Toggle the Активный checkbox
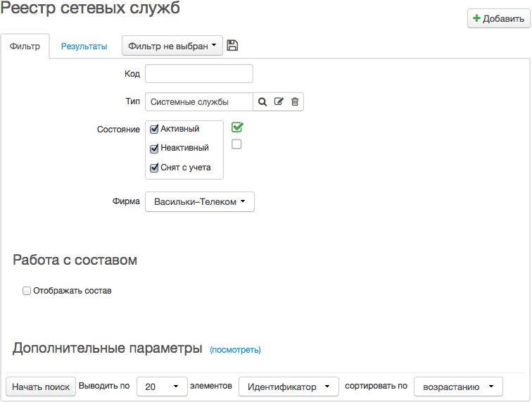The height and width of the screenshot is (402, 532). (154, 130)
